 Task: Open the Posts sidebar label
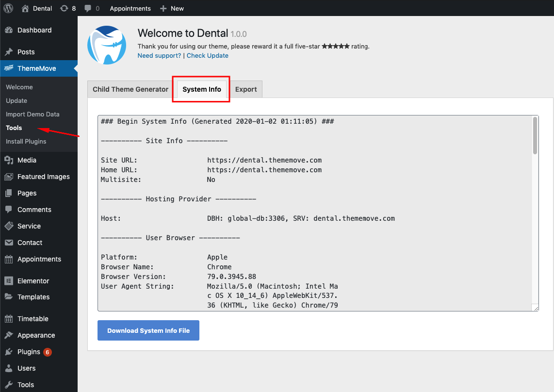(x=26, y=52)
